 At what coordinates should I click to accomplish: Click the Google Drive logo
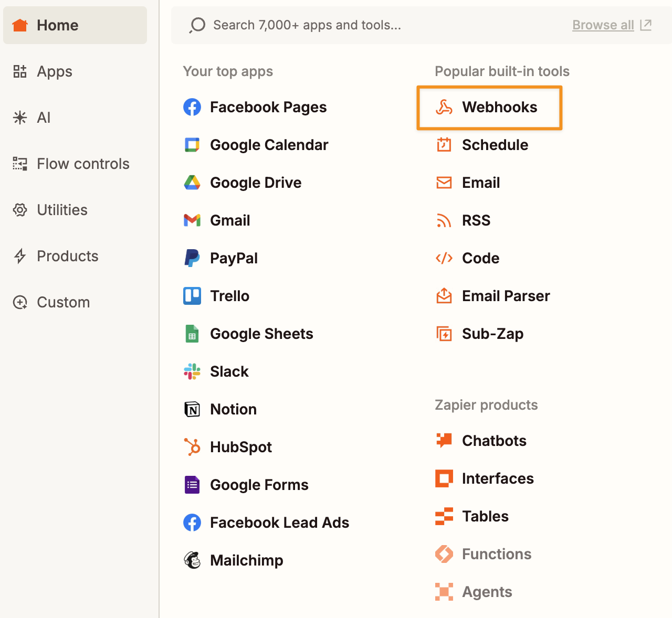(192, 183)
